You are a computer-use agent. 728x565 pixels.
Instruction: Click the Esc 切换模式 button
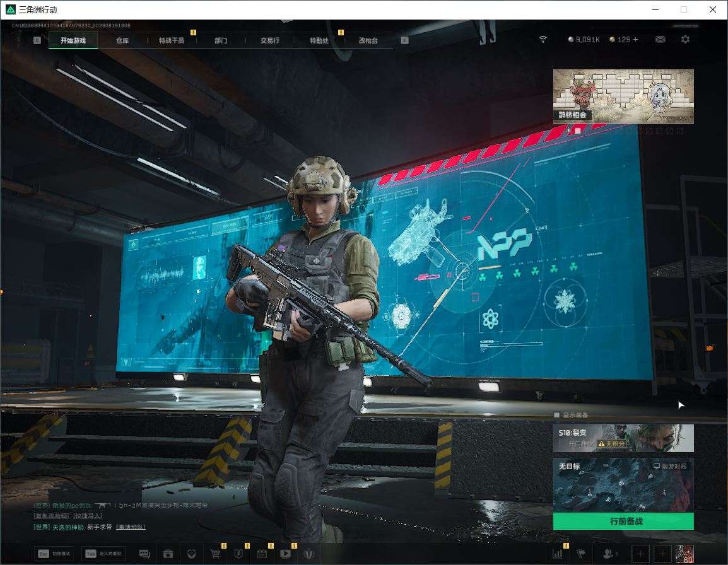54,554
